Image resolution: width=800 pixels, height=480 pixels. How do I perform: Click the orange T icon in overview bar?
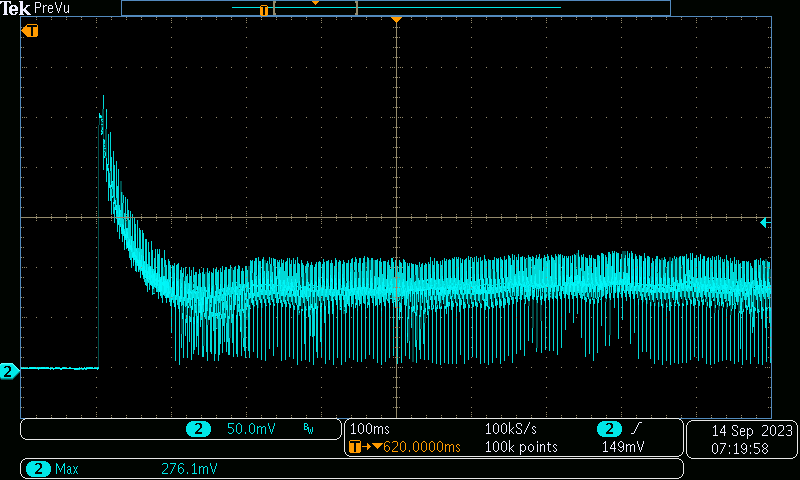[x=264, y=11]
